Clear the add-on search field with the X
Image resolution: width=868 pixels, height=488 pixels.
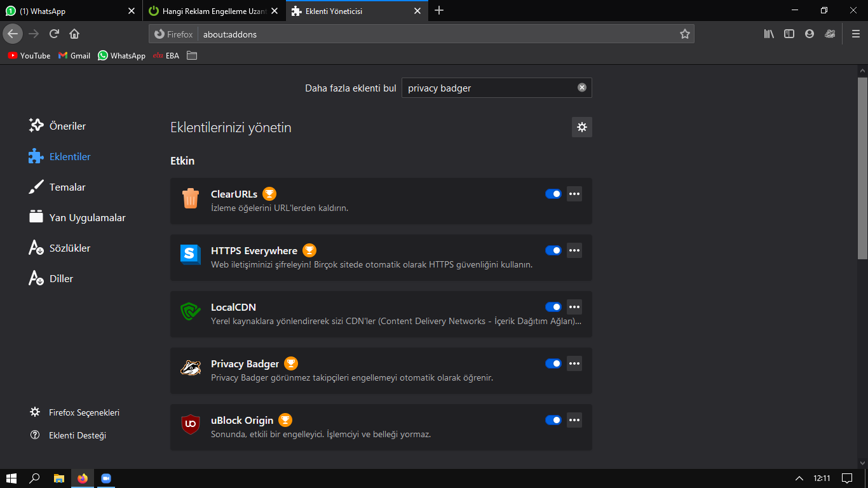[582, 88]
